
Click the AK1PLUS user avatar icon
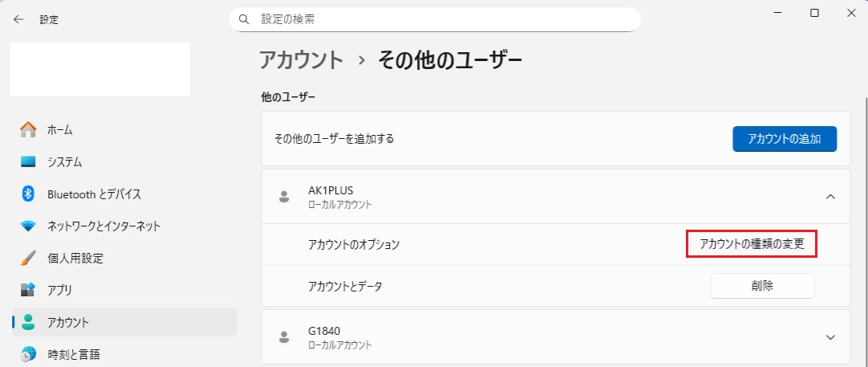click(x=283, y=197)
